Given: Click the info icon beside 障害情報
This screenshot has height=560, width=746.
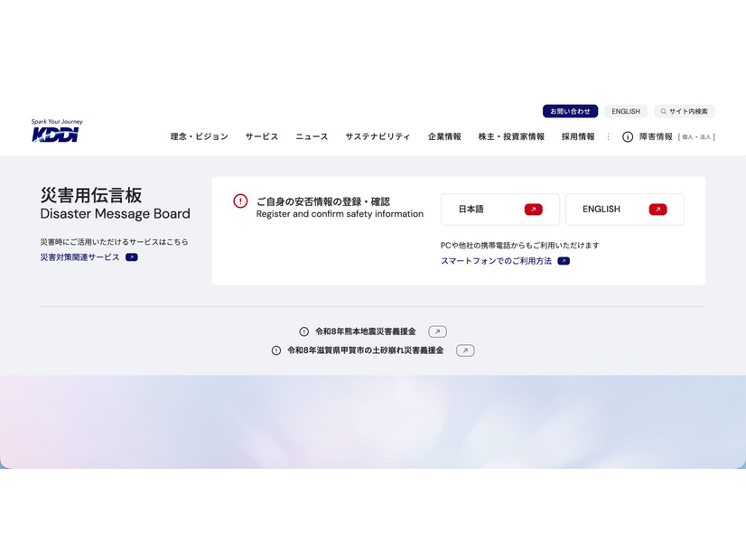Looking at the screenshot, I should click(x=628, y=137).
